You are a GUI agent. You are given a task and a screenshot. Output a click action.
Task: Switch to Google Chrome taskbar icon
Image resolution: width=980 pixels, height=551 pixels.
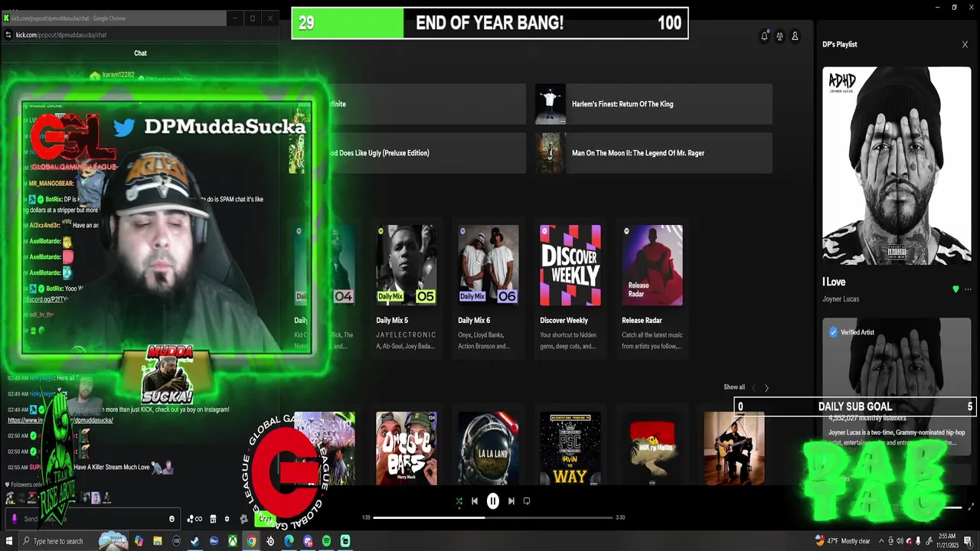tap(251, 541)
